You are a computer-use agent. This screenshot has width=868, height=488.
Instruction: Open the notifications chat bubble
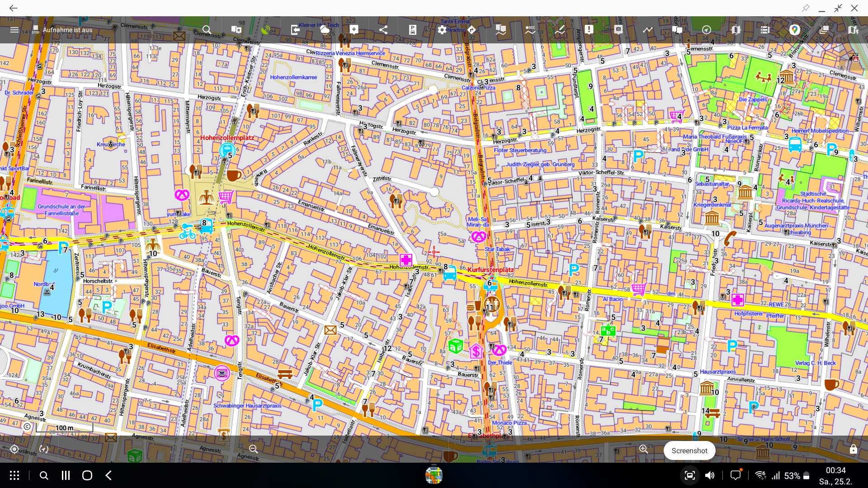coord(736,475)
